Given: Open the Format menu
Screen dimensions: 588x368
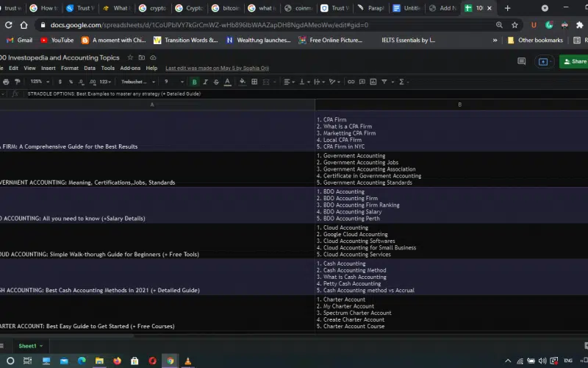Looking at the screenshot, I should [x=70, y=68].
